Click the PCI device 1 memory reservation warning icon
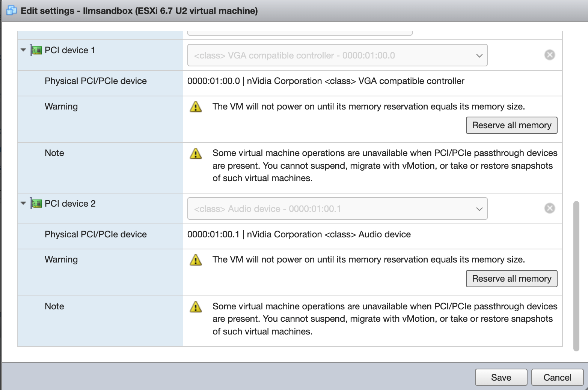 (x=196, y=106)
